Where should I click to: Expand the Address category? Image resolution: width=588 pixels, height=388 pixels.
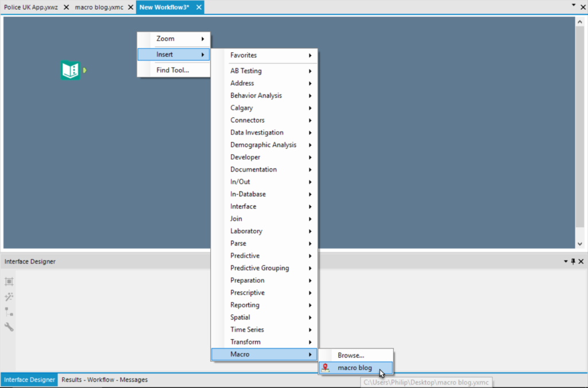(264, 83)
